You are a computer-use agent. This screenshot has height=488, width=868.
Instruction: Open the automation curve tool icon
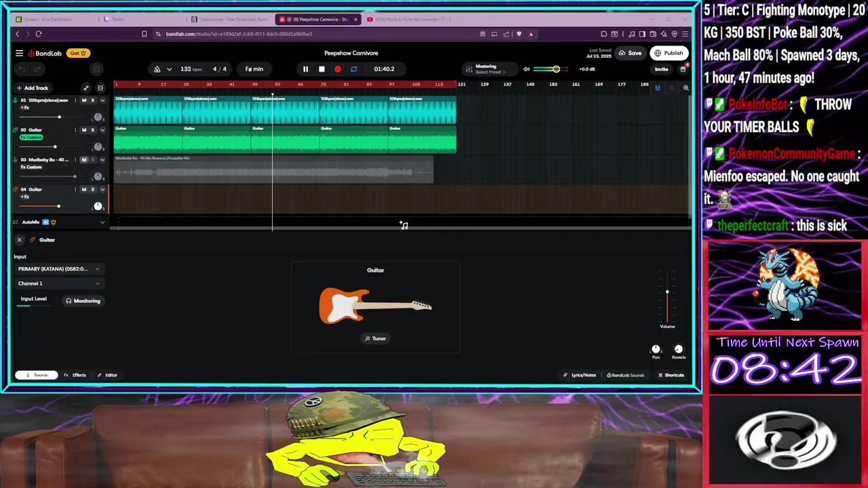click(86, 88)
